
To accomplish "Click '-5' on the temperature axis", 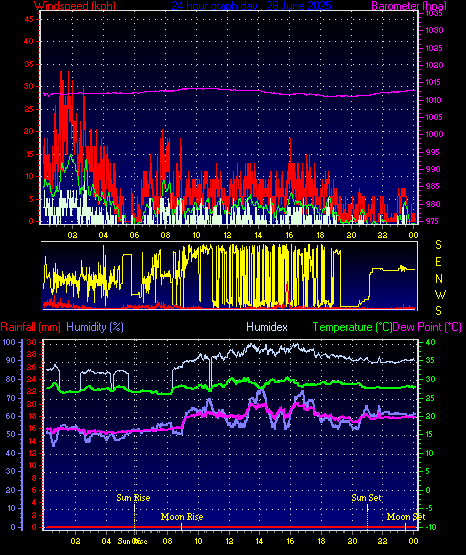I will [x=429, y=508].
